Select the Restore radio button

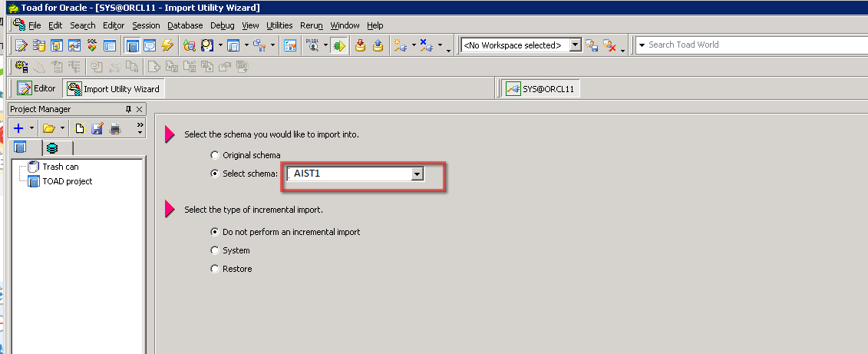214,269
